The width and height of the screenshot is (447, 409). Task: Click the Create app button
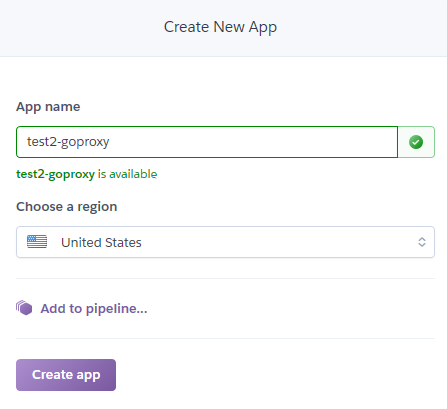[66, 375]
